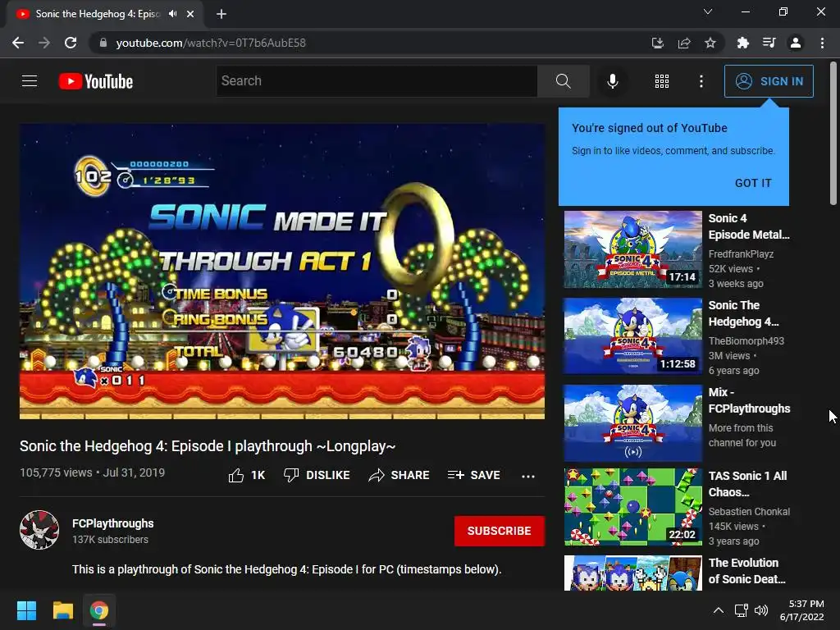Click the Mix - FCPlaythroughs title
Viewport: 840px width, 630px height.
click(749, 400)
